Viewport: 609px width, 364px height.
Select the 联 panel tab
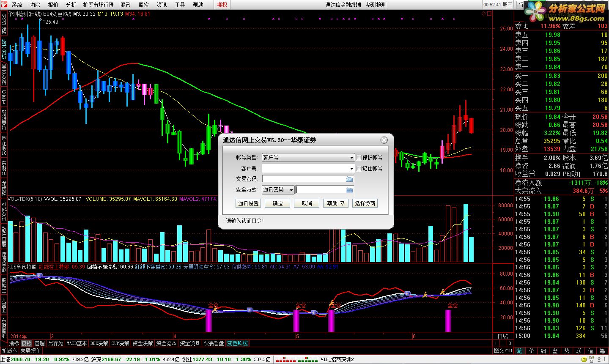[x=579, y=350]
